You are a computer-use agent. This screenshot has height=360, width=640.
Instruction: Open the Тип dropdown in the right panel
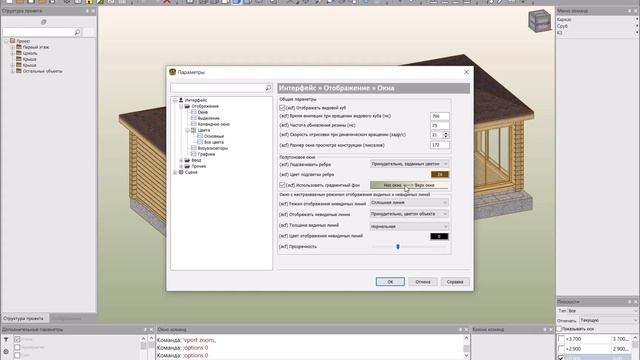tap(603, 311)
